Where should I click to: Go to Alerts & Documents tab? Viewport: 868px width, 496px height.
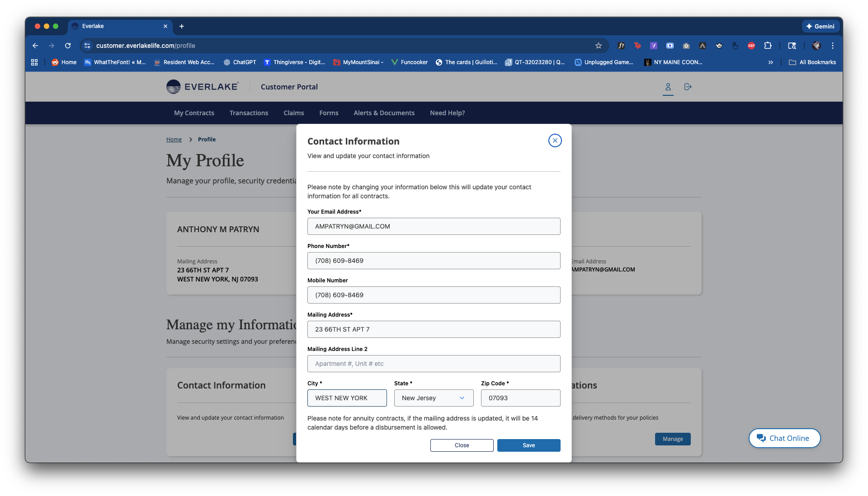point(384,113)
